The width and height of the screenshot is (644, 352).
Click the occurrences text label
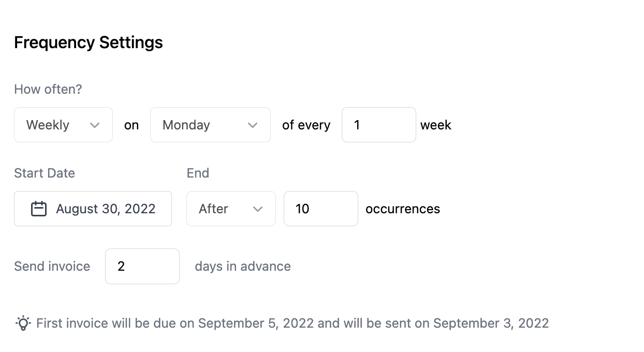[x=402, y=209]
